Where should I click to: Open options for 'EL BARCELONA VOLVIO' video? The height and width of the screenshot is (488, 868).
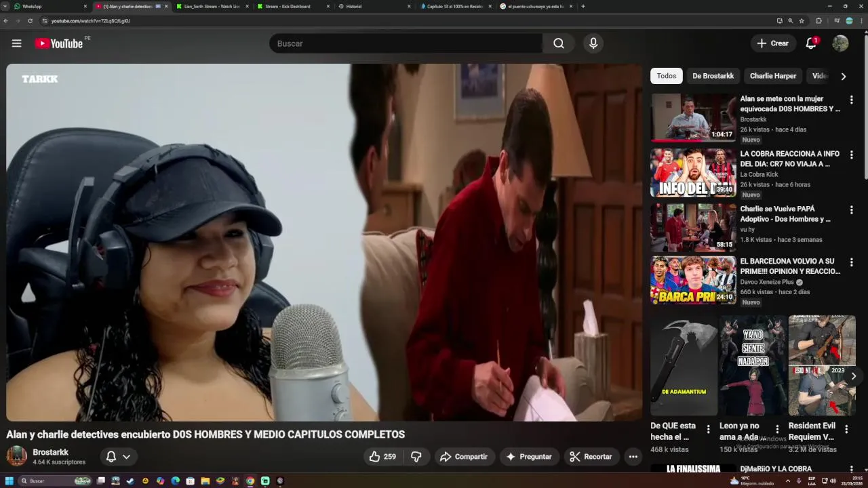(x=851, y=262)
